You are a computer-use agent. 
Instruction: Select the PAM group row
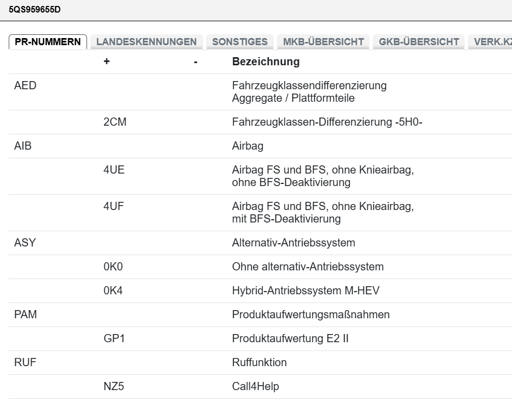[26, 314]
